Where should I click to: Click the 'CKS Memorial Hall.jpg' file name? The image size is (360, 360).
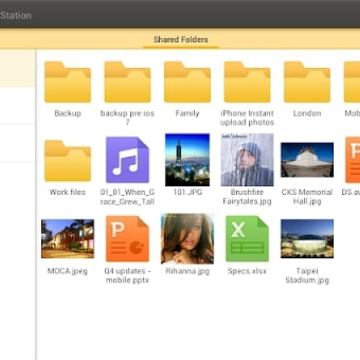point(307,197)
